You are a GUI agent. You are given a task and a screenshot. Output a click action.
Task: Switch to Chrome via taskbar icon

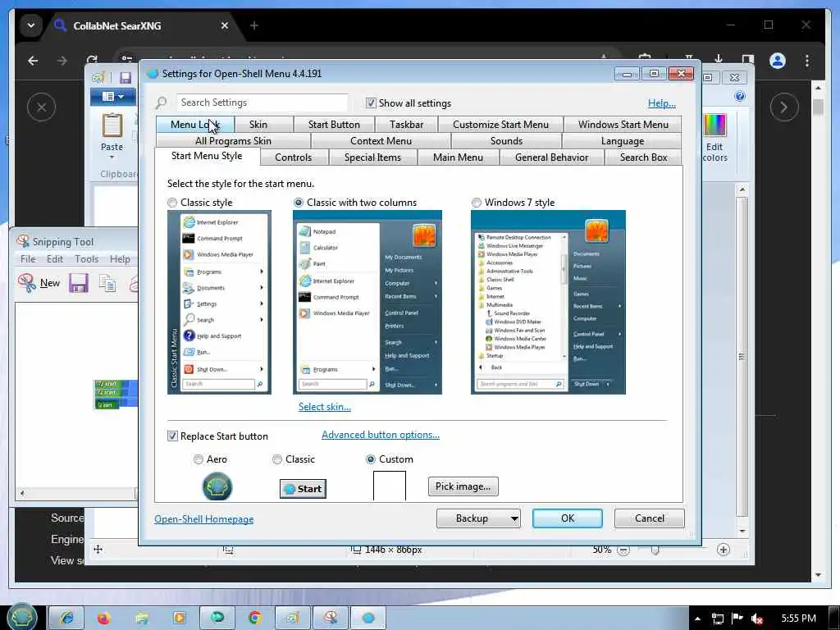pyautogui.click(x=255, y=618)
